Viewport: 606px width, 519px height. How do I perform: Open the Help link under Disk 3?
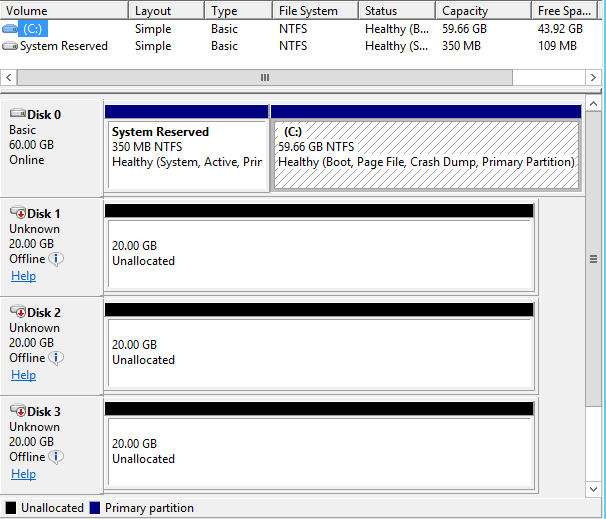(x=23, y=474)
